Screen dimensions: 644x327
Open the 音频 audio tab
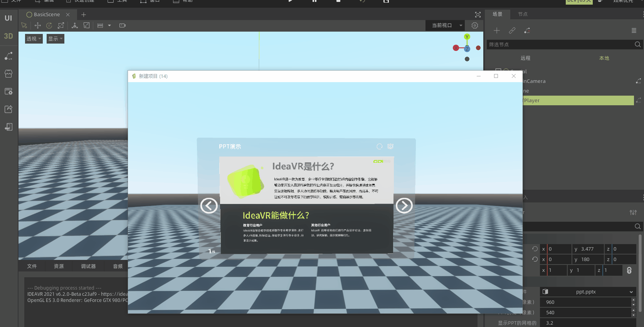click(x=118, y=266)
